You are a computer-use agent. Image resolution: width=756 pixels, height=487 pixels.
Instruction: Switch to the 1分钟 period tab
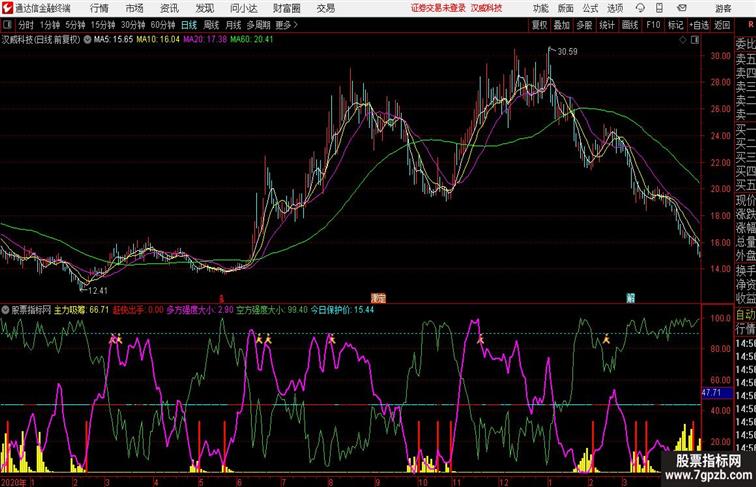pos(50,25)
